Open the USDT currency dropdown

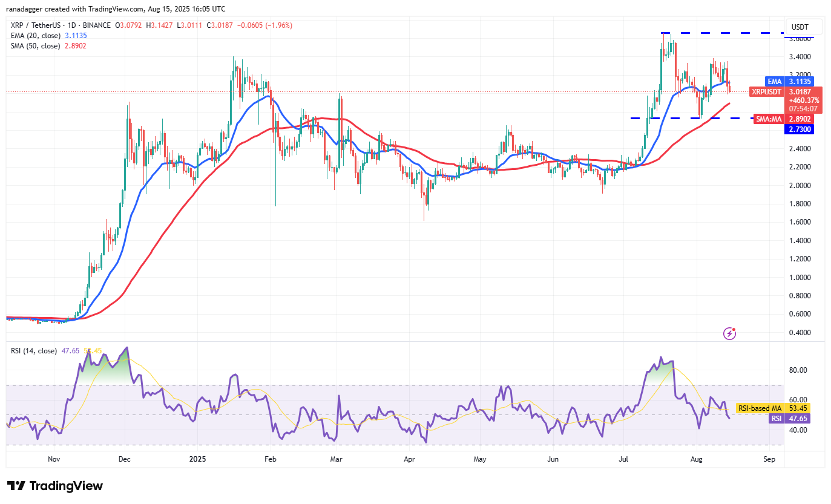tap(804, 27)
